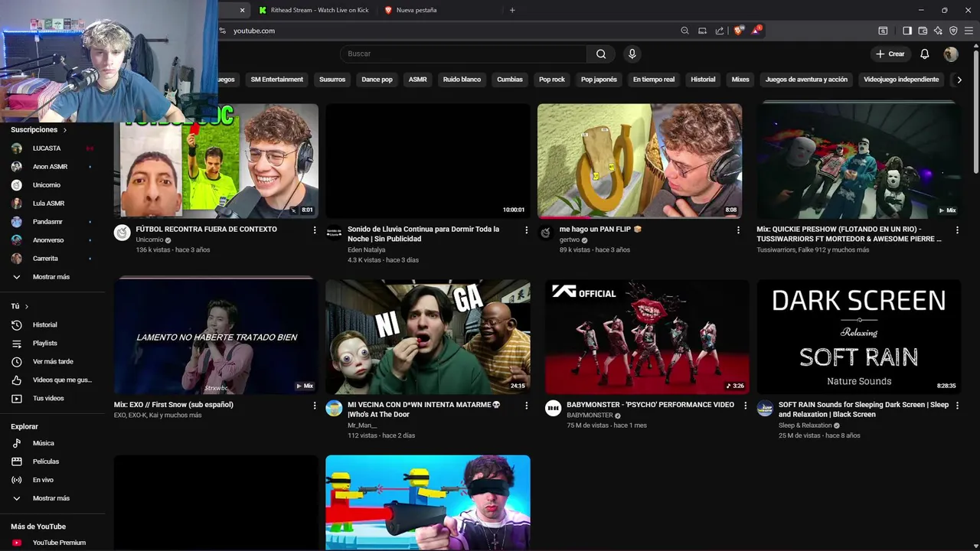This screenshot has height=551, width=980.
Task: Click the Tus videos play icon
Action: pyautogui.click(x=16, y=398)
